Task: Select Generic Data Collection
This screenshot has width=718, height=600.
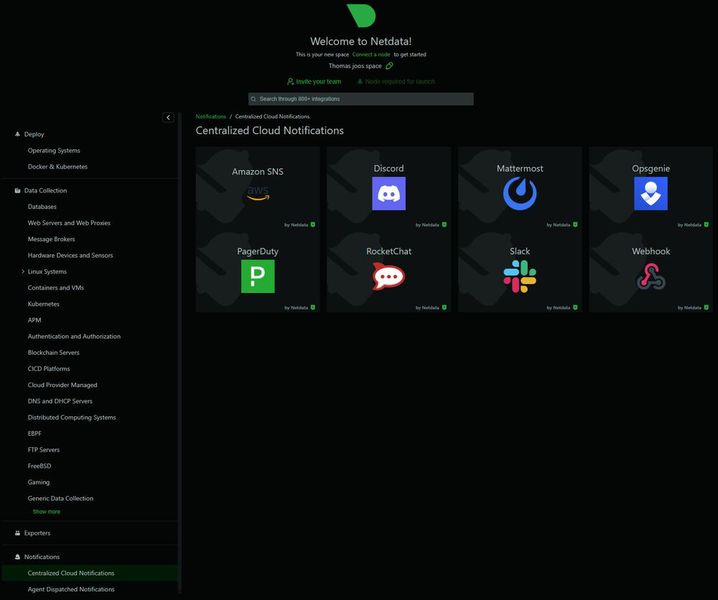Action: 60,498
